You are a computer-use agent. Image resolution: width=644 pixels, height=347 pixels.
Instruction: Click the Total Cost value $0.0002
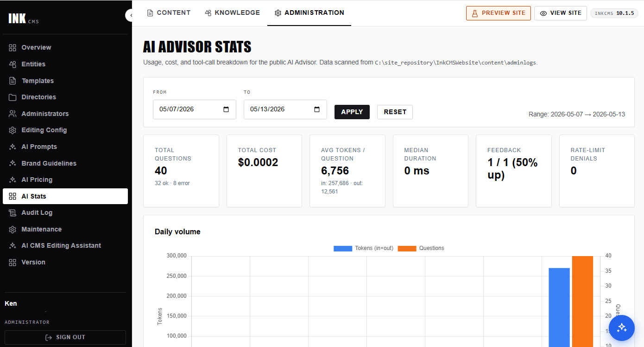(258, 162)
